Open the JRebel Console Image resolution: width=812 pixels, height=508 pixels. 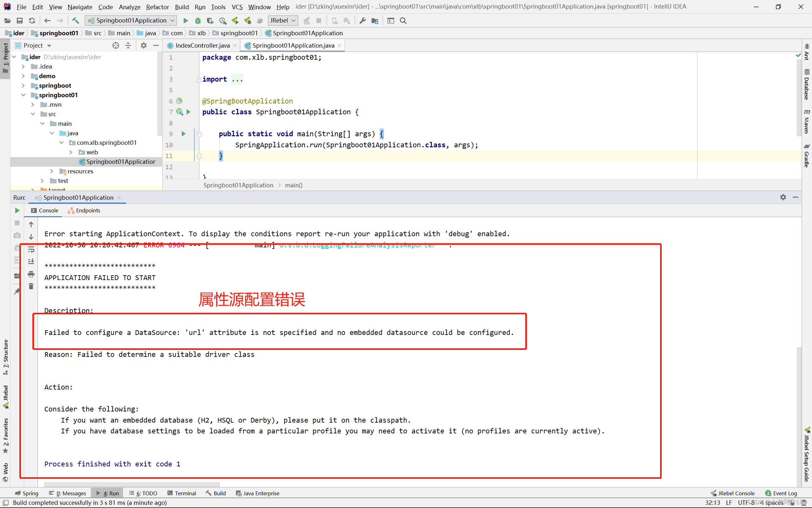click(x=732, y=493)
